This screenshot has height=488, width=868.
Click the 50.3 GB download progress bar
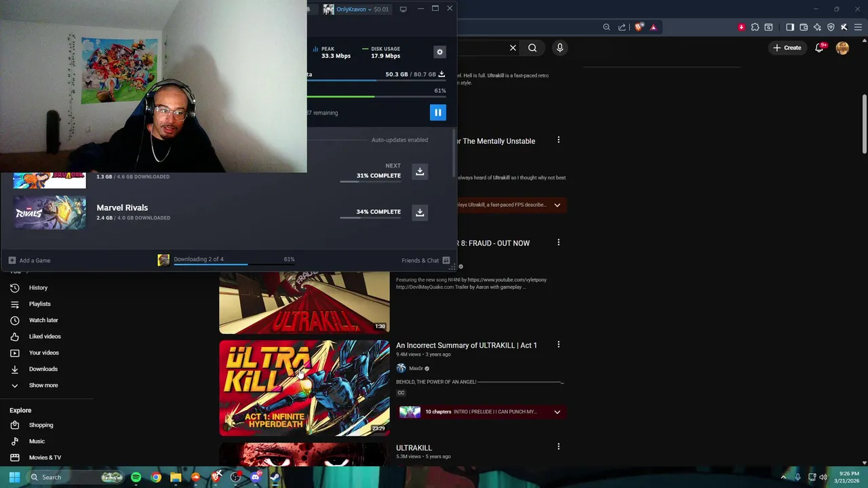376,80
